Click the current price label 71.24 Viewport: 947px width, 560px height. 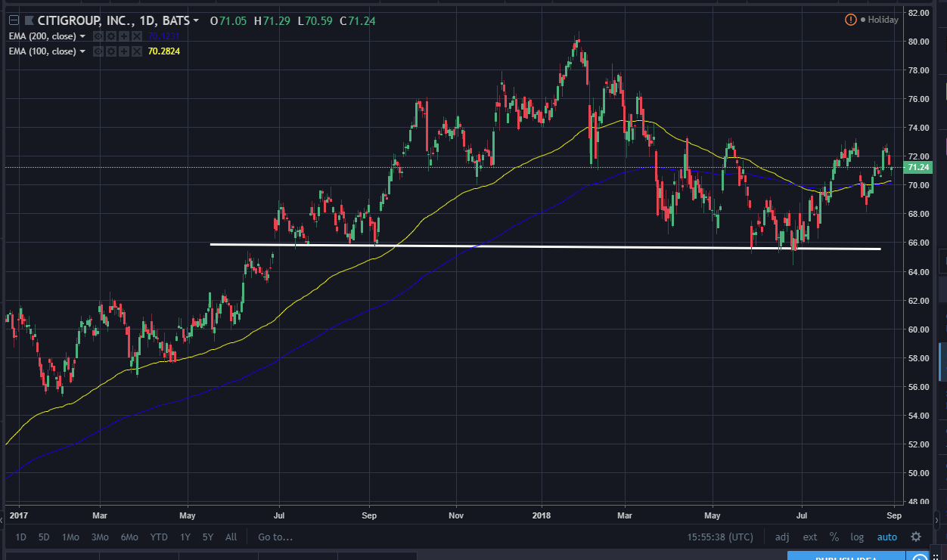pyautogui.click(x=918, y=167)
